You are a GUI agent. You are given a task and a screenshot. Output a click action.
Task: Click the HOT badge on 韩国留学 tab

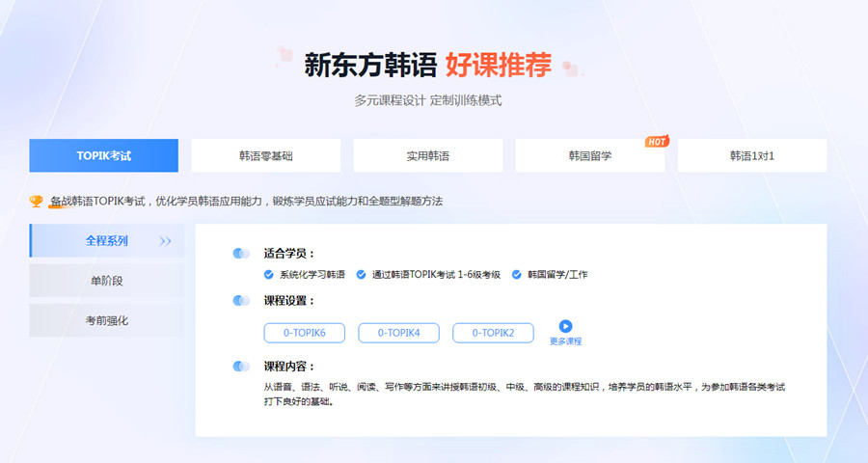click(x=657, y=142)
